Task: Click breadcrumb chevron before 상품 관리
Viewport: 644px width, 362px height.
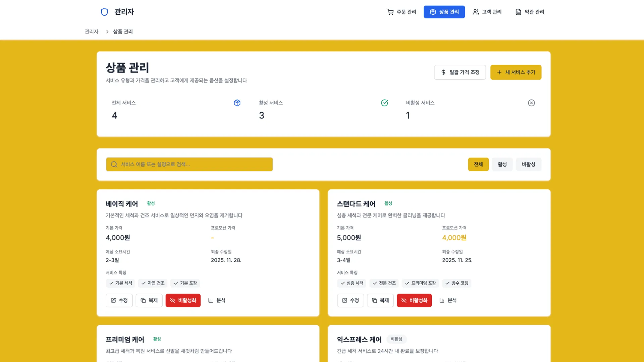Action: tap(107, 32)
